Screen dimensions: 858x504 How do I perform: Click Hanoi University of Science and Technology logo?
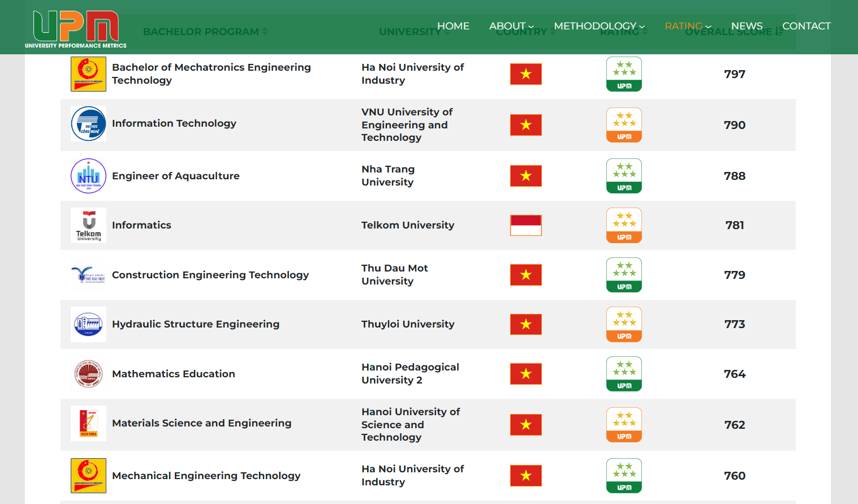click(88, 423)
